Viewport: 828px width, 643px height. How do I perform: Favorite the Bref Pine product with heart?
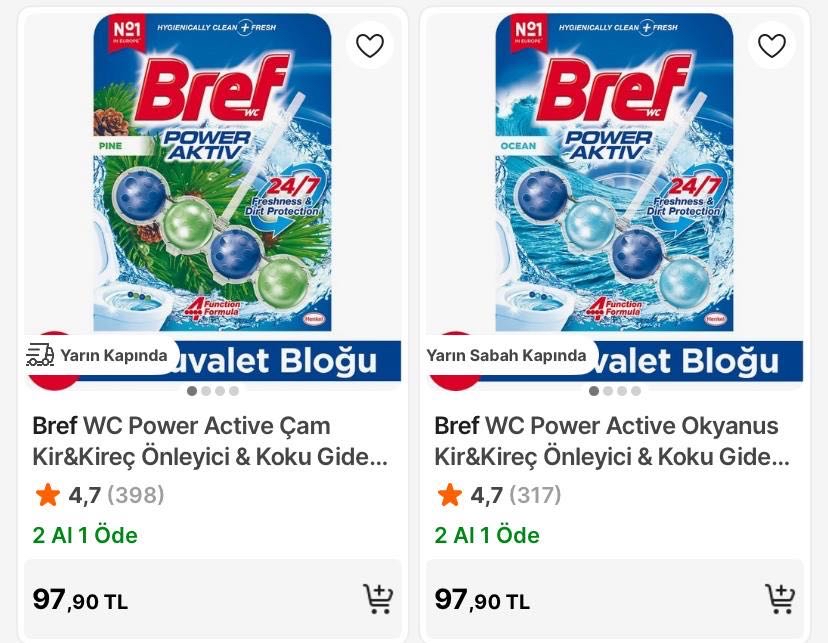(x=370, y=46)
